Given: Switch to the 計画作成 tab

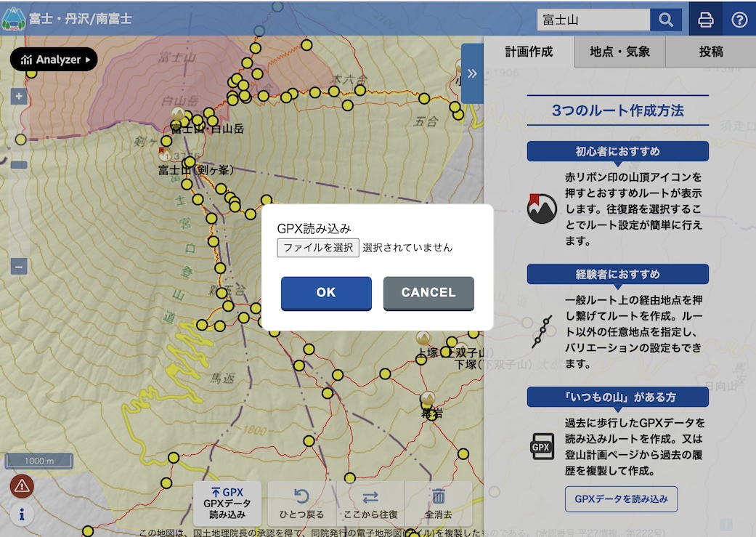Looking at the screenshot, I should click(529, 52).
